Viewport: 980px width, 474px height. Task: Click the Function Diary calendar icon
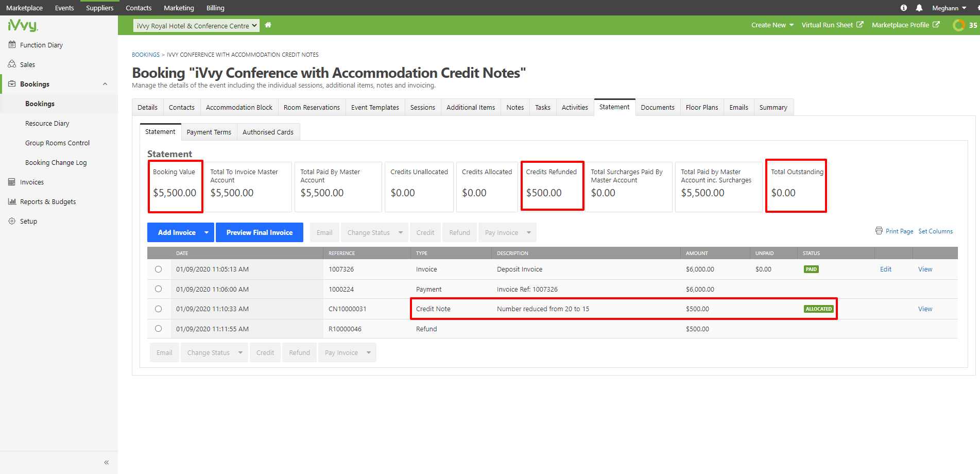point(12,45)
